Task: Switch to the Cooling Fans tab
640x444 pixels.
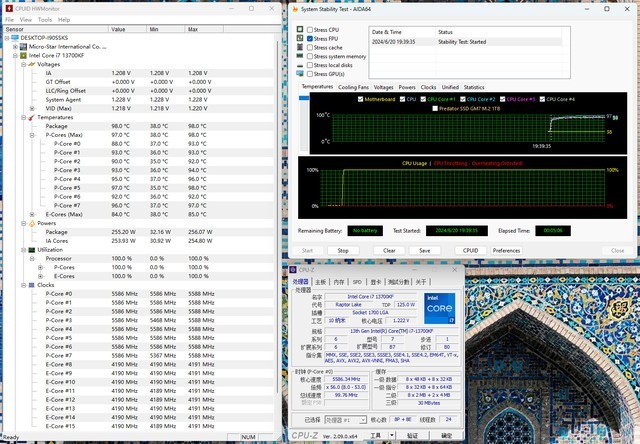Action: point(353,87)
